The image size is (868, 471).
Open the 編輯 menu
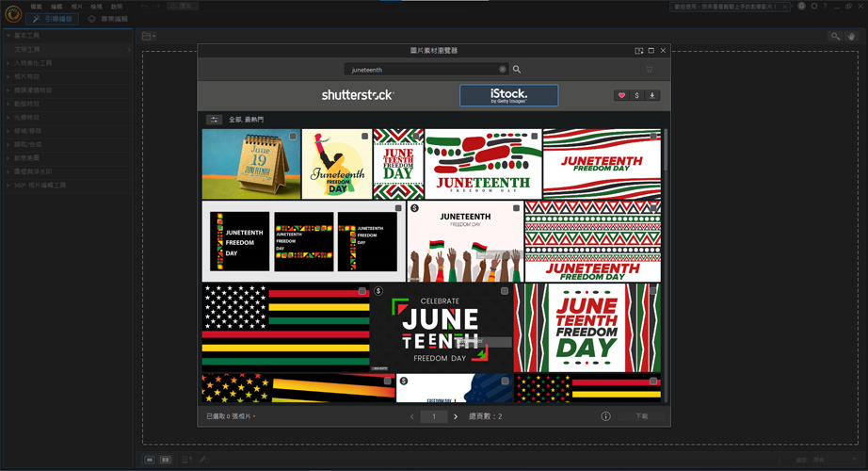56,7
